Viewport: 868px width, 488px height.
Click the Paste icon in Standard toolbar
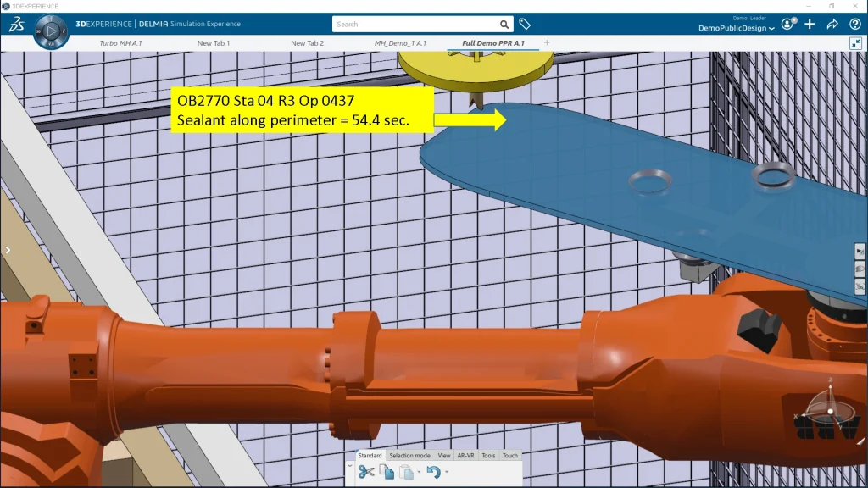pyautogui.click(x=408, y=472)
